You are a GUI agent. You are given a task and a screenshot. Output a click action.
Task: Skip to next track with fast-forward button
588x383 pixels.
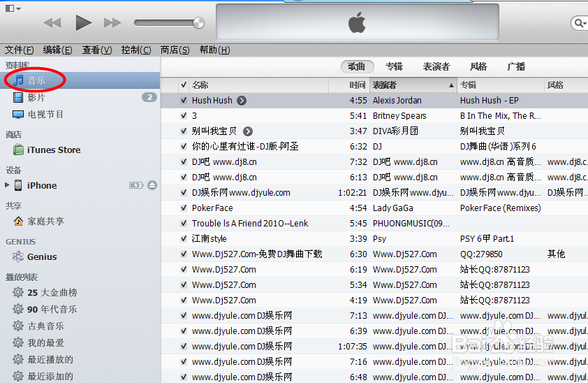(112, 23)
